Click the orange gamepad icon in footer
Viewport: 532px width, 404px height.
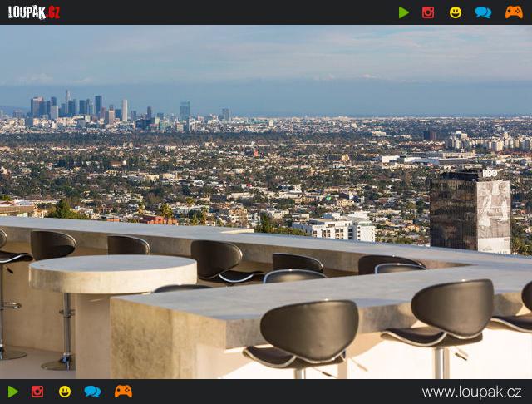[x=123, y=391]
